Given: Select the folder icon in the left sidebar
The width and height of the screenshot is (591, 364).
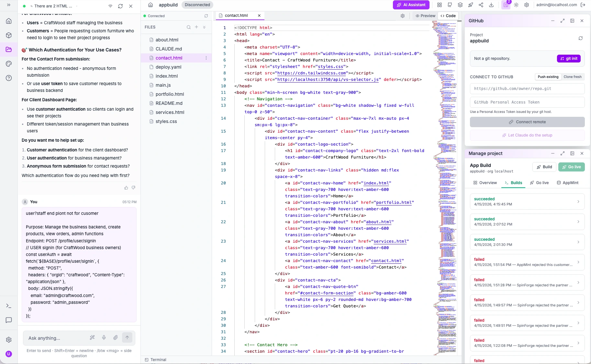Looking at the screenshot, I should tap(9, 50).
